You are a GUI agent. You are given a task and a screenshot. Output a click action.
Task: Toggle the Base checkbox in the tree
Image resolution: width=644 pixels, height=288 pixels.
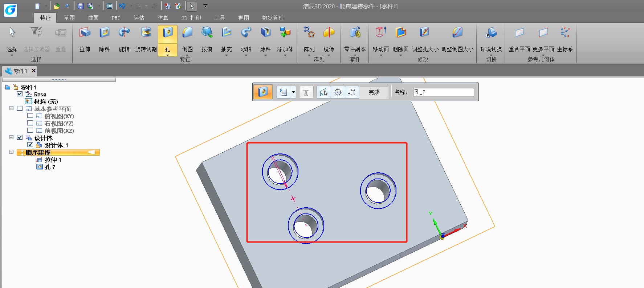[20, 94]
